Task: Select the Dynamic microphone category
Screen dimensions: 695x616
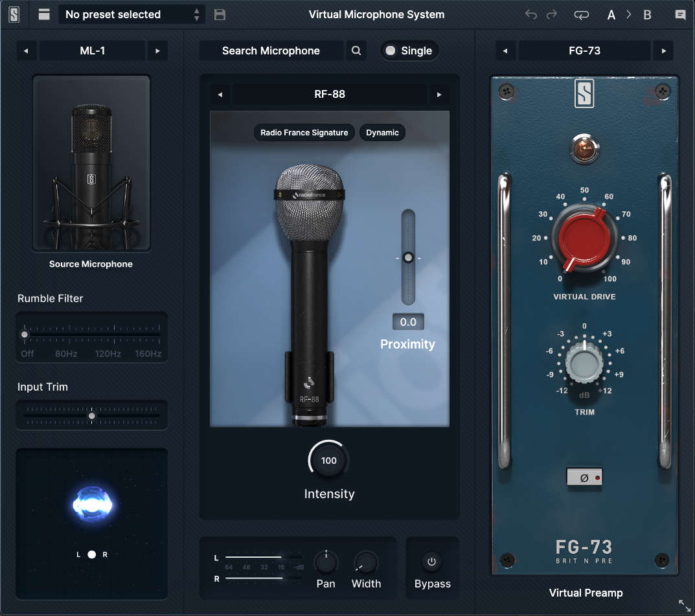Action: (x=382, y=132)
